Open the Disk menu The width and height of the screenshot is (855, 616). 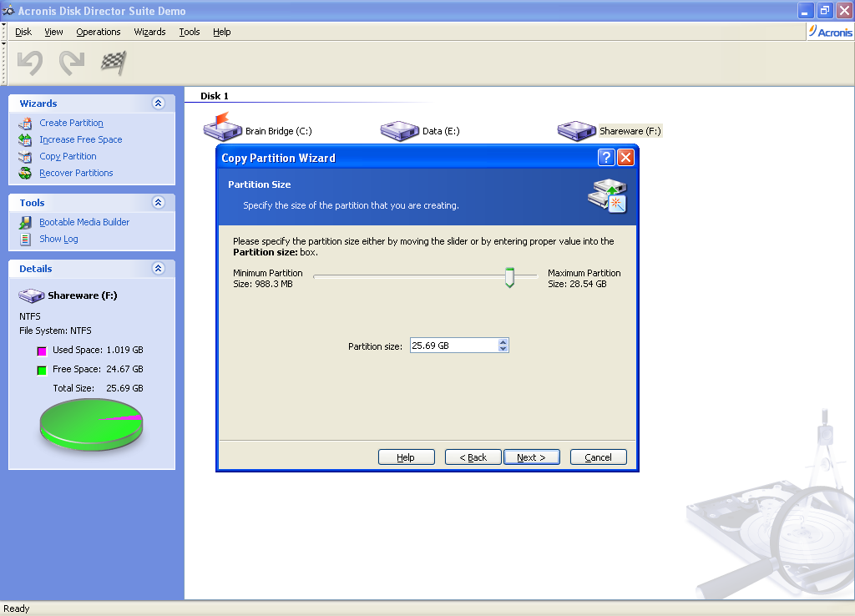[23, 32]
